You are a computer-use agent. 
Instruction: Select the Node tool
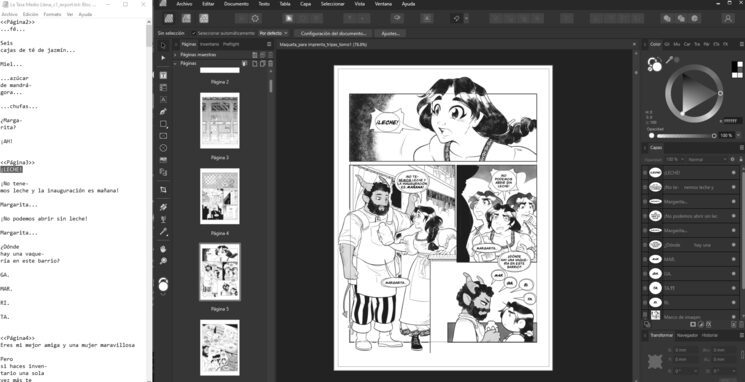pyautogui.click(x=163, y=58)
